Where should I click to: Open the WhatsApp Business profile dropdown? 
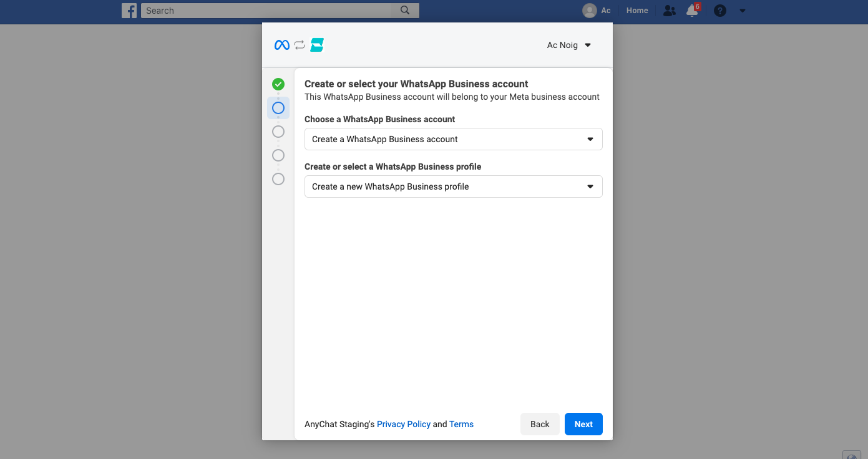pyautogui.click(x=454, y=186)
